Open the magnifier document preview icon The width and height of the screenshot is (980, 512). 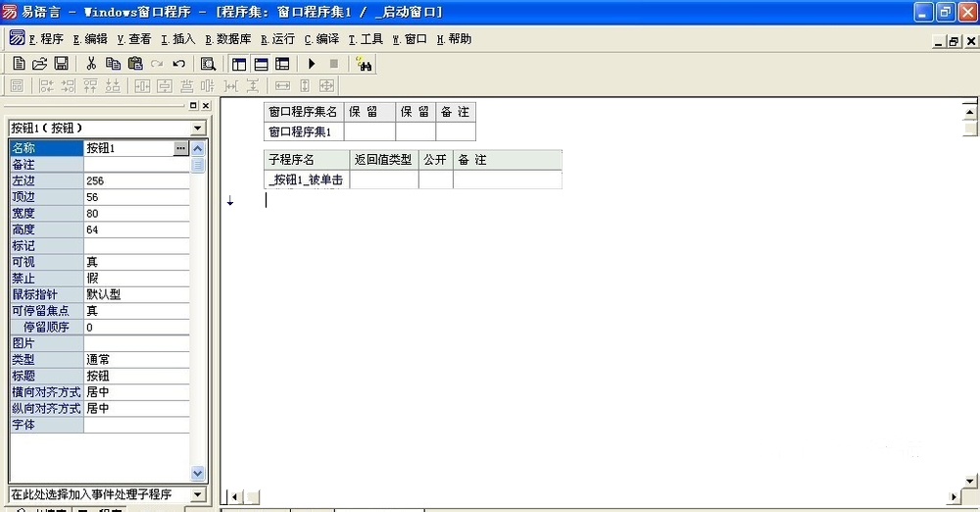208,64
